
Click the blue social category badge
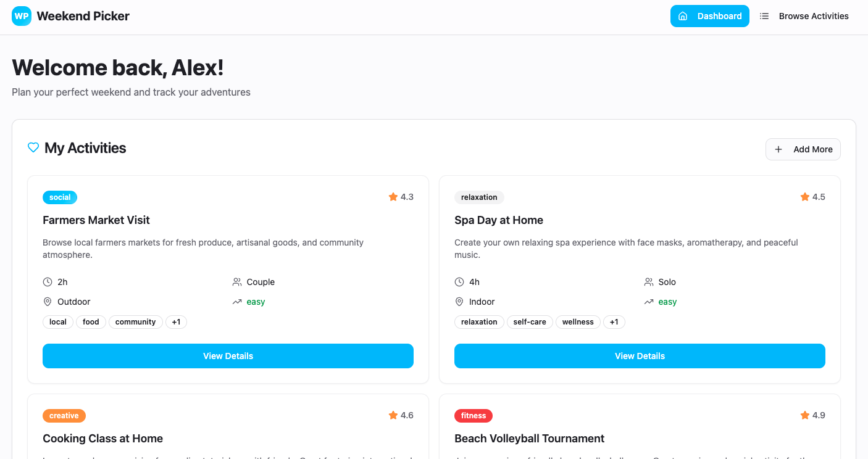[x=60, y=197]
